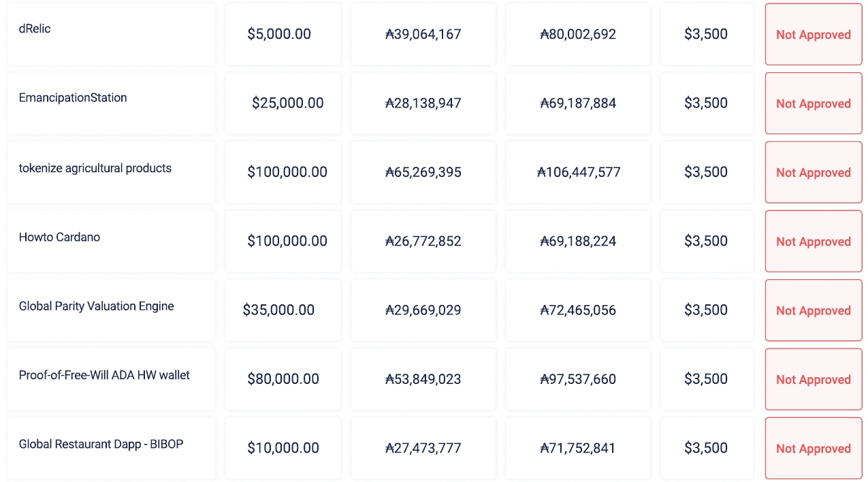This screenshot has width=868, height=482.
Task: Click the ₳65,269,395 votes cell
Action: pyautogui.click(x=423, y=172)
